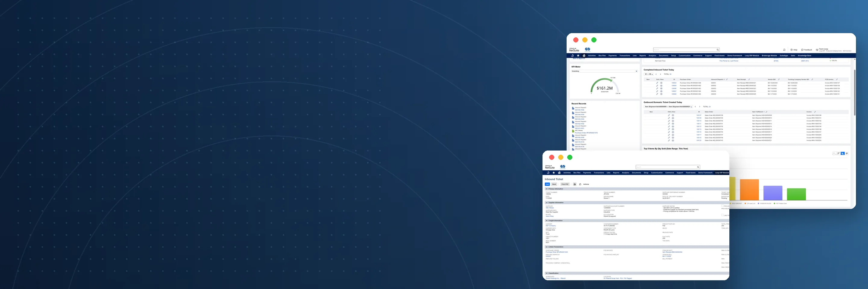Screen dimensions: 868x289
Task: Click Back button on Inbound Ticket
Action: coord(554,184)
